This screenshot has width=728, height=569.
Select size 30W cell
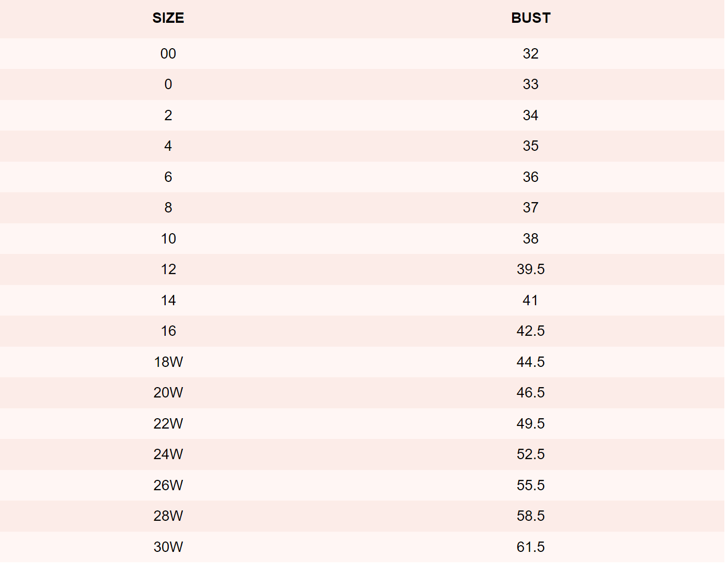point(168,547)
